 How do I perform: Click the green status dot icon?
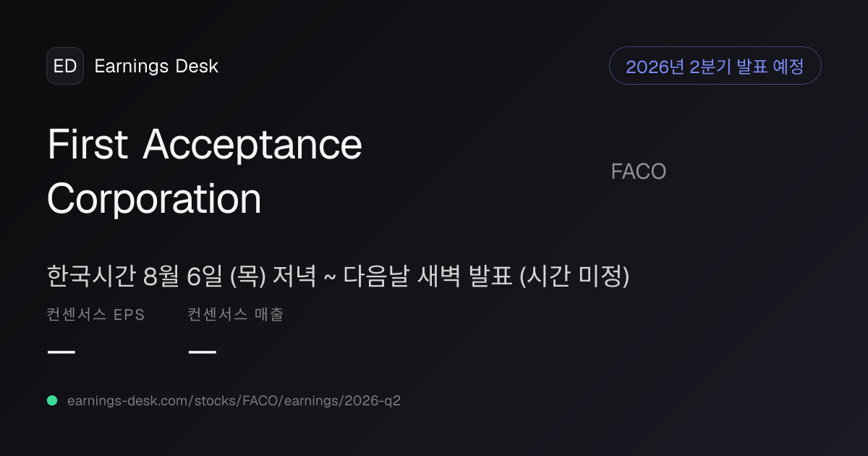tap(52, 400)
